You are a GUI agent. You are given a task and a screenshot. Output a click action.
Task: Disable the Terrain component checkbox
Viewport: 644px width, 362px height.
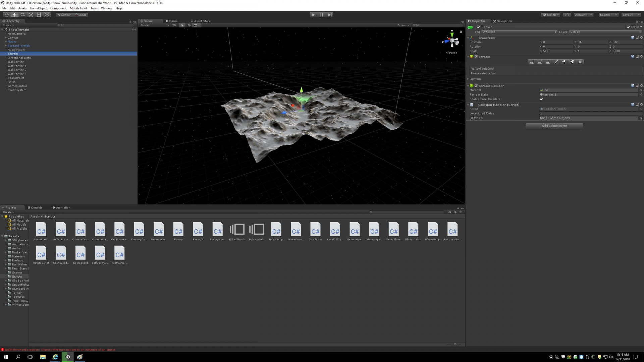[x=476, y=57]
